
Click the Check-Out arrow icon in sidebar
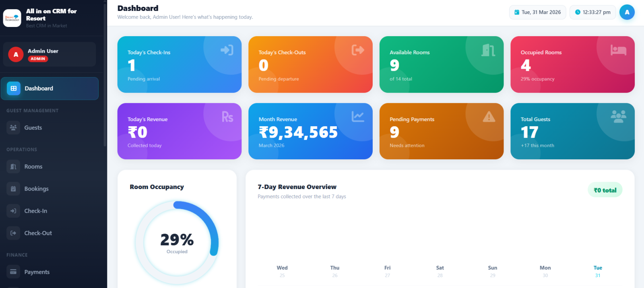point(13,233)
